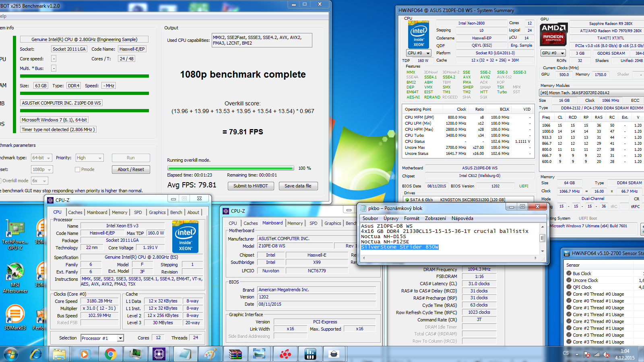Open Formát menu in Notepad

point(412,218)
